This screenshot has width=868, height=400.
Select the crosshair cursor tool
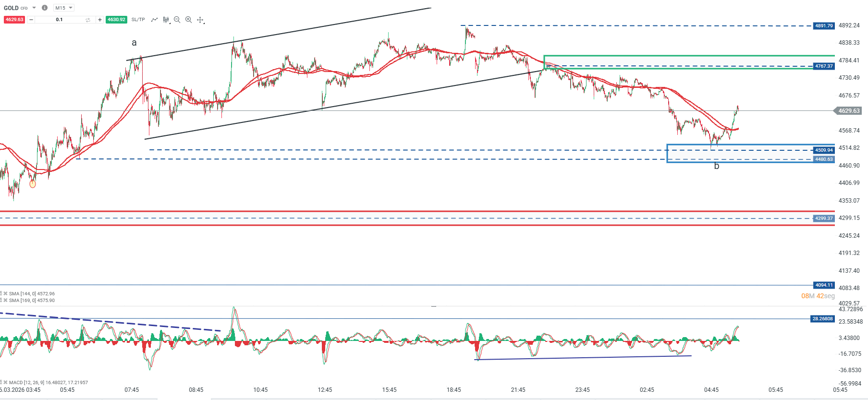200,20
